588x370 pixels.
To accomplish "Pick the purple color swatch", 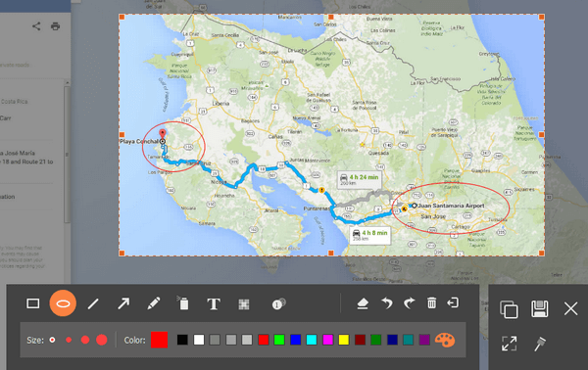I will click(424, 340).
